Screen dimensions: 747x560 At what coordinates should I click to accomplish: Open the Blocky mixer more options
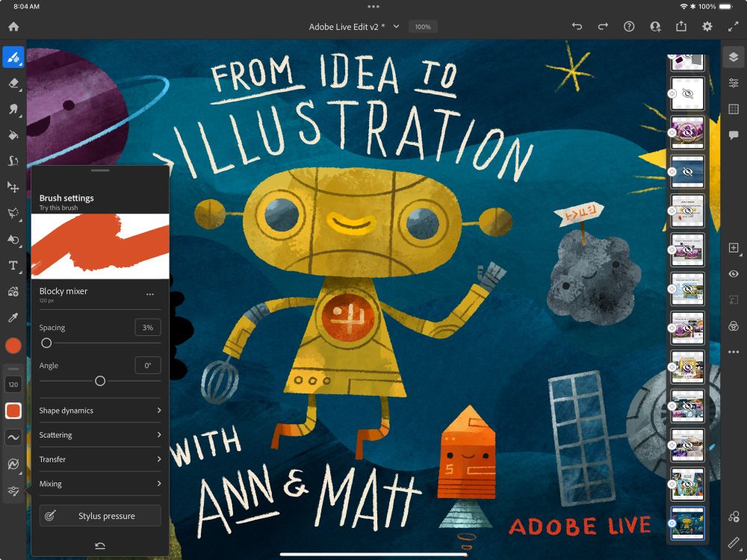pyautogui.click(x=150, y=294)
